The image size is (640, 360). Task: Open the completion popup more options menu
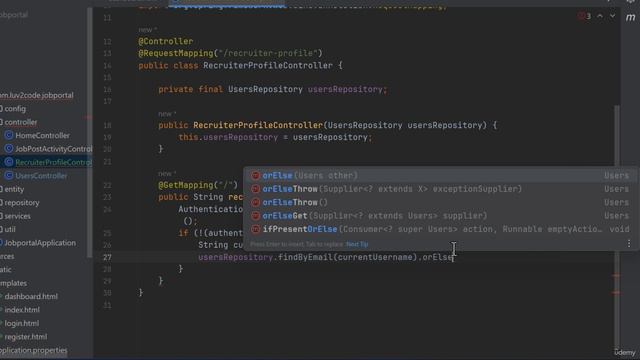click(629, 244)
